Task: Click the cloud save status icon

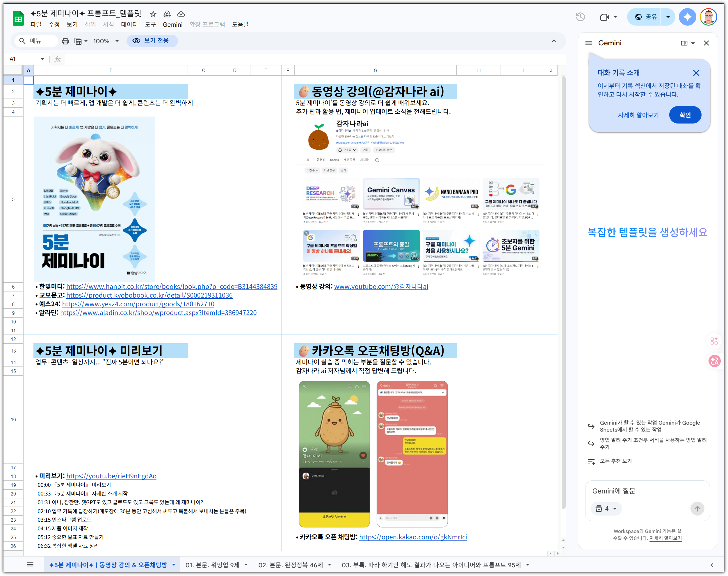Action: point(181,14)
